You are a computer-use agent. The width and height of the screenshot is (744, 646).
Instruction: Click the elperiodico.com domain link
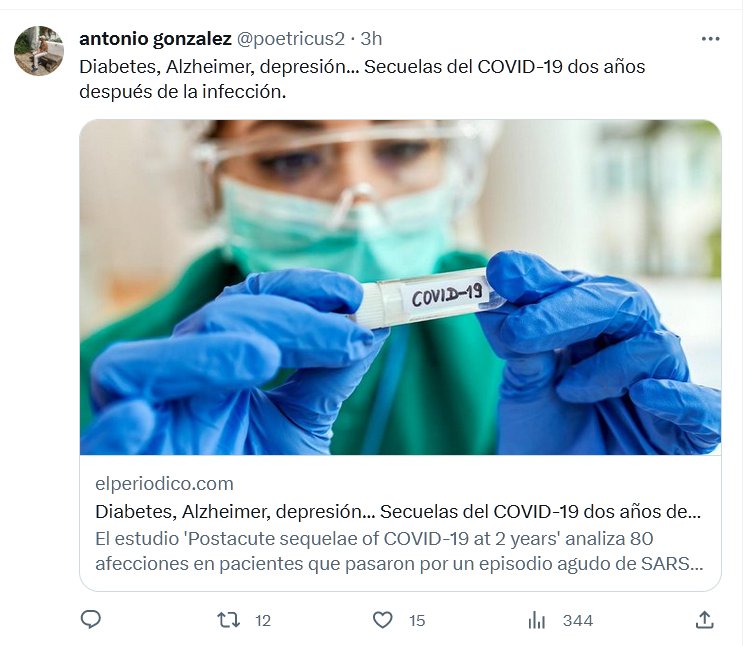[x=164, y=484]
